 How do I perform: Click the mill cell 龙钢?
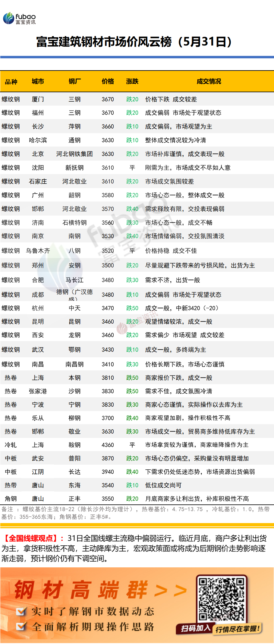click(x=75, y=335)
